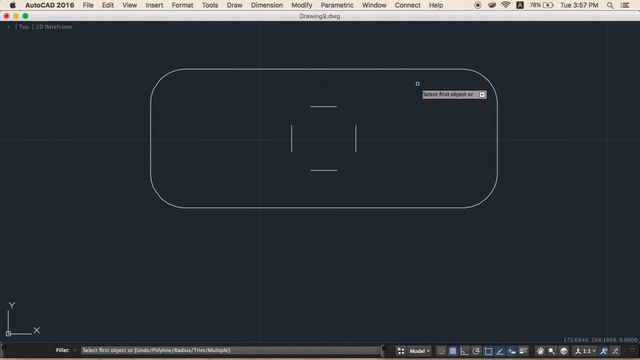The width and height of the screenshot is (640, 360).
Task: Click the battery status indicator
Action: point(542,5)
